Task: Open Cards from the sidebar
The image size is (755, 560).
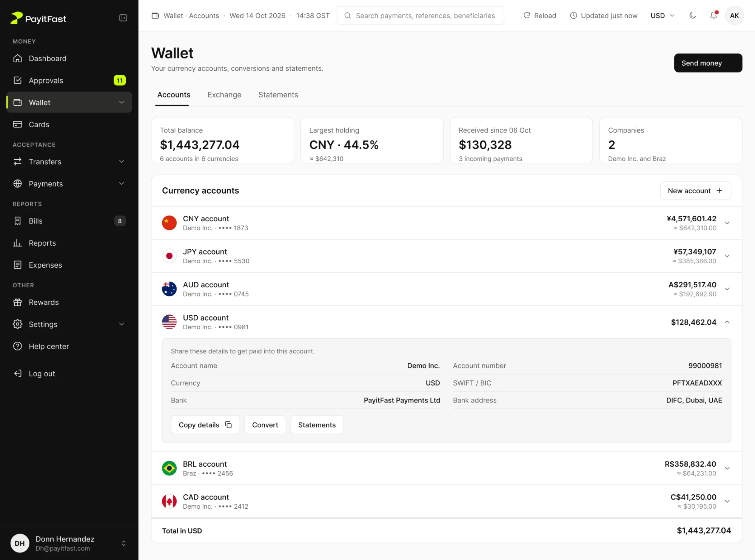Action: click(69, 124)
